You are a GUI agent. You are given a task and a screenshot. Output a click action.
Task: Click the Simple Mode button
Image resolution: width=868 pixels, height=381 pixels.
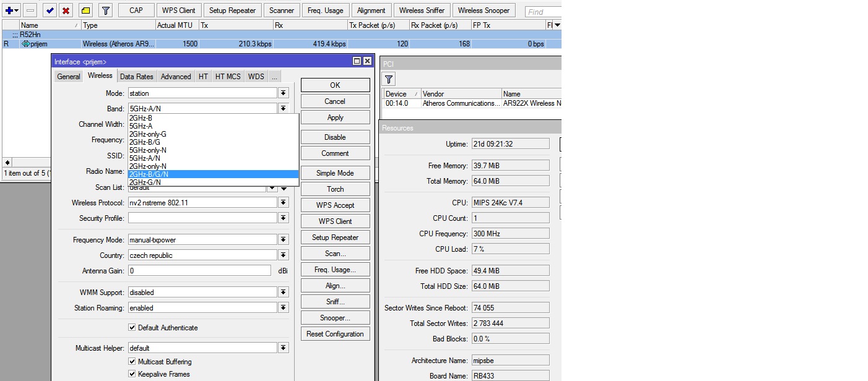tap(335, 173)
